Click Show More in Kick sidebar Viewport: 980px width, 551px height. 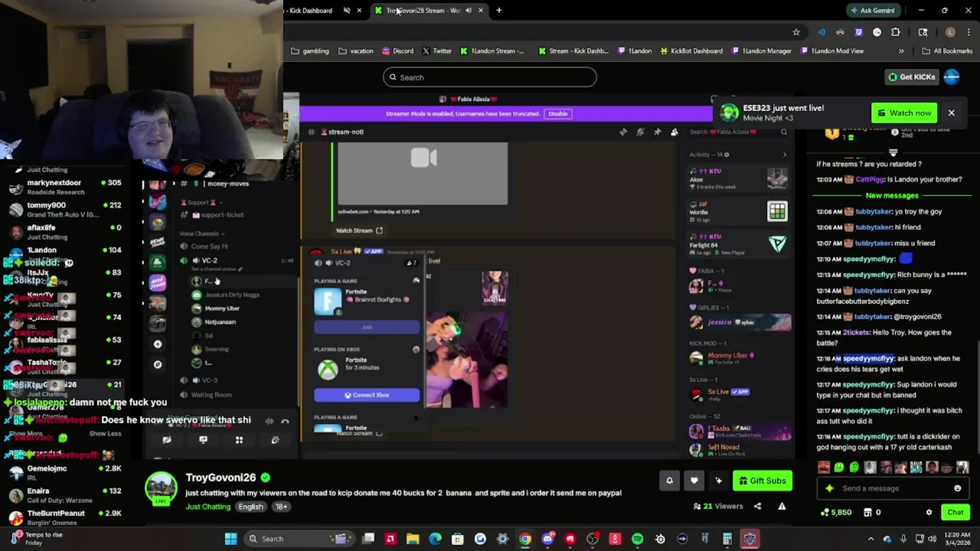(27, 434)
